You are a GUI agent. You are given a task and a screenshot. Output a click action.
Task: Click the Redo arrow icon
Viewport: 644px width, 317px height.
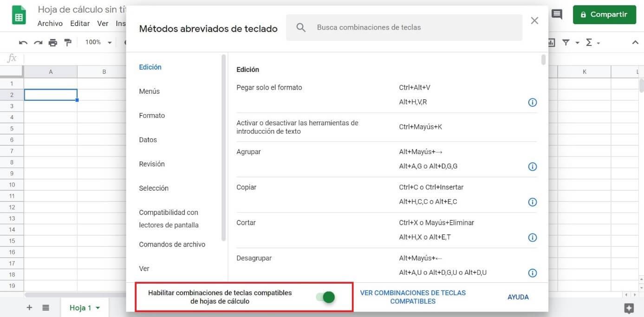38,42
